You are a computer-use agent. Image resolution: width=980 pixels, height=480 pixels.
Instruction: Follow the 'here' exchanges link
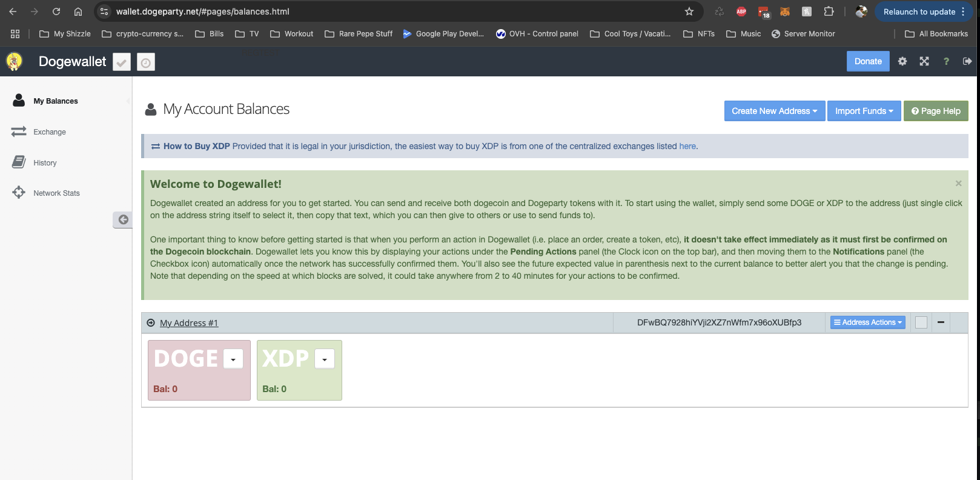(687, 146)
